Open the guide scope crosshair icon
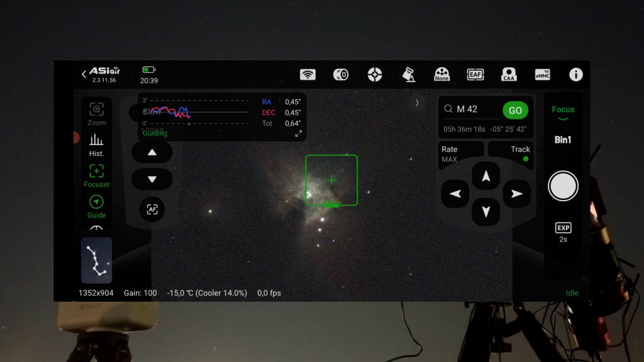This screenshot has width=644, height=362. click(375, 75)
